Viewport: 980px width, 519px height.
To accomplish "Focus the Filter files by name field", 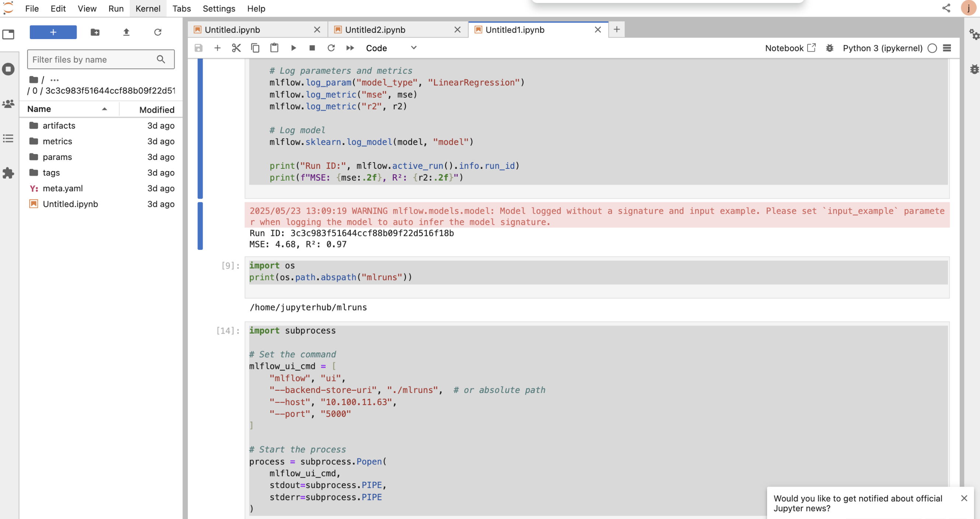I will (101, 59).
